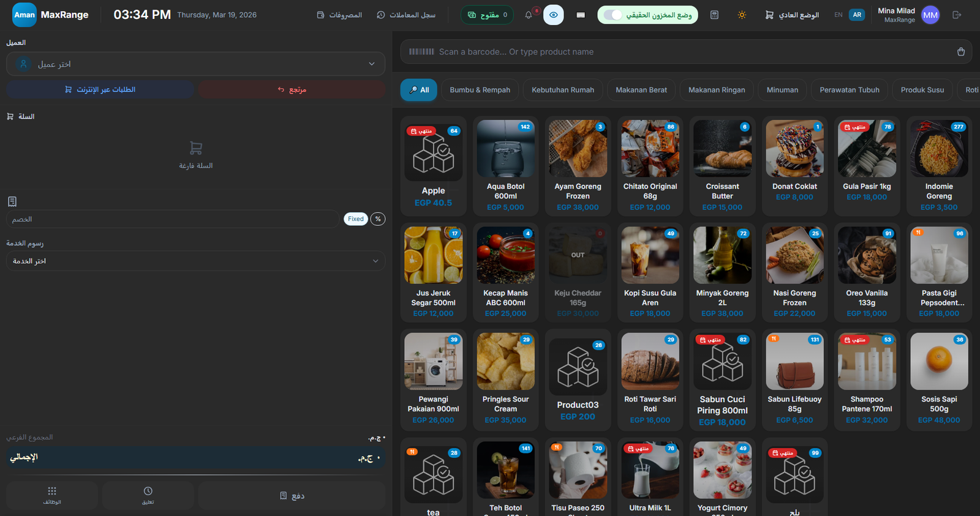Screen dimensions: 980x516
Task: Add Indomie Goreng to cart
Action: (940, 166)
